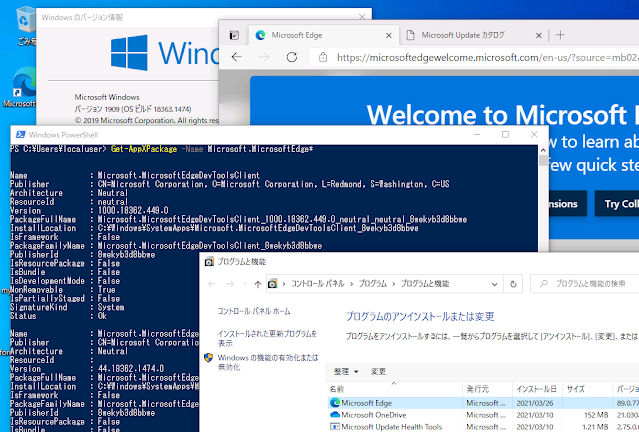
Task: Open a new tab in Edge
Action: pos(560,35)
